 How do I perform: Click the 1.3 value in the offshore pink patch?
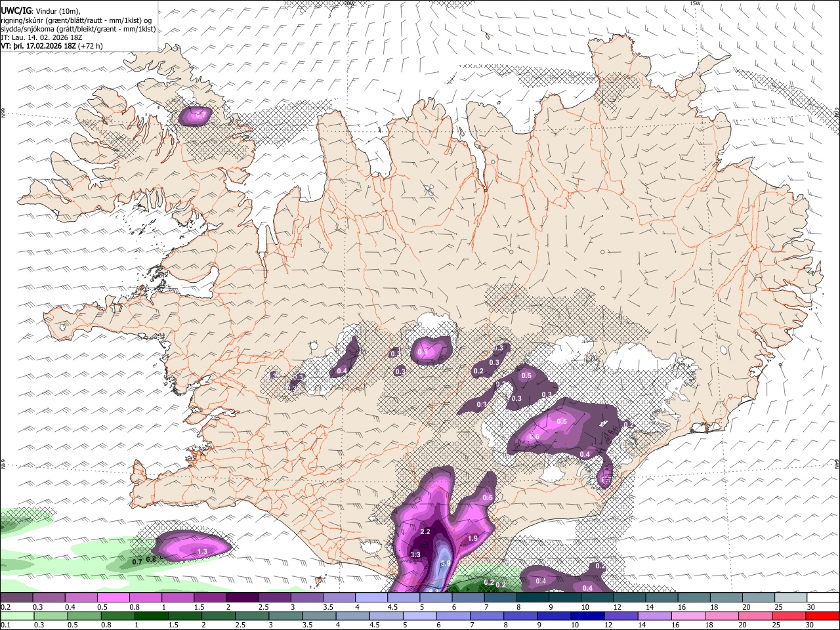[x=203, y=551]
